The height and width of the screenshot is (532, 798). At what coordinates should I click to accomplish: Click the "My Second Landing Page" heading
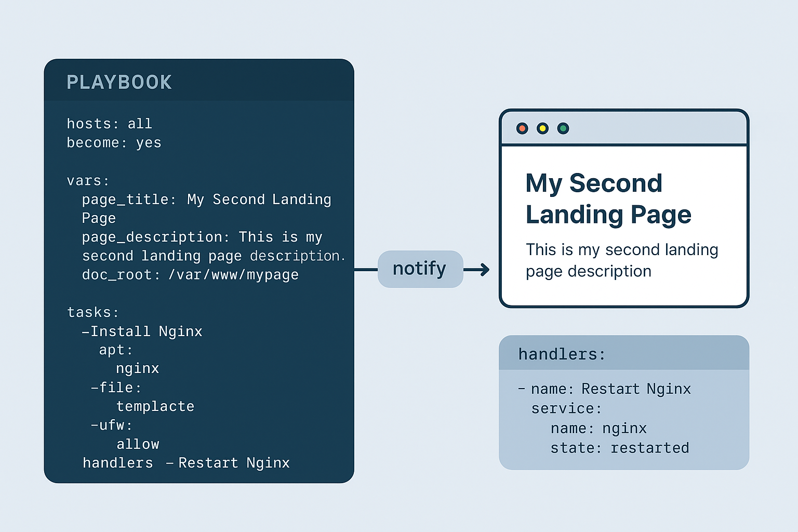608,198
